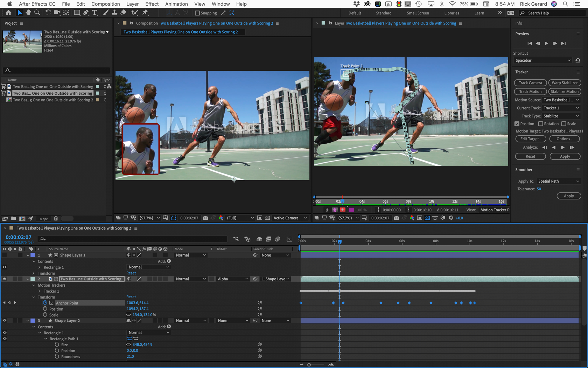Image resolution: width=588 pixels, height=368 pixels.
Task: Click the Edit Target button
Action: pyautogui.click(x=530, y=139)
